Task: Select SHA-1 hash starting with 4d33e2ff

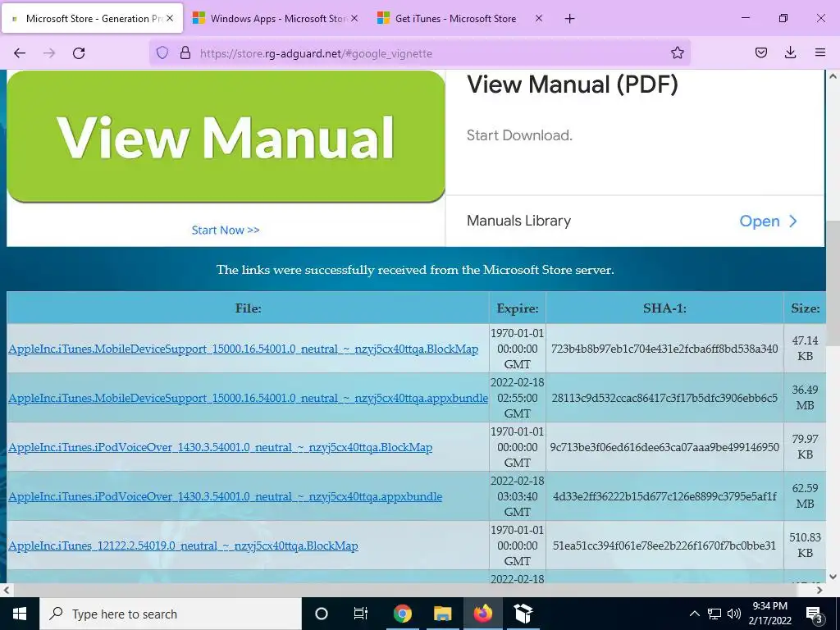Action: [x=664, y=496]
